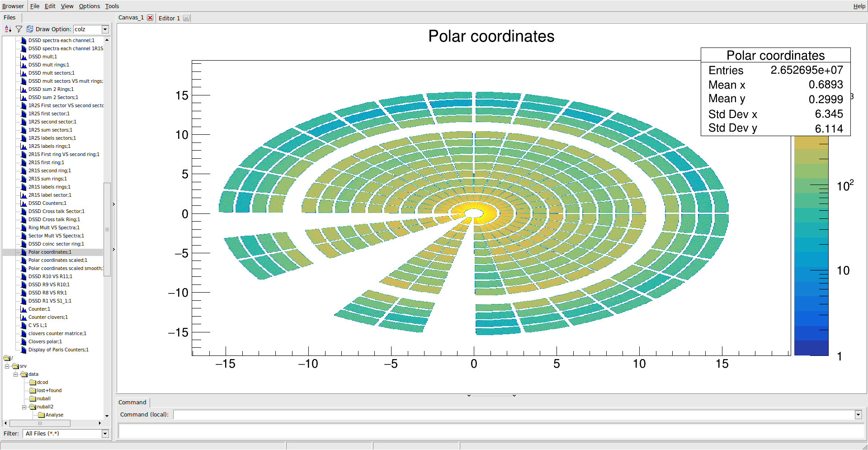Click the dcod folder icon
Viewport: 868px width, 450px height.
[x=33, y=383]
